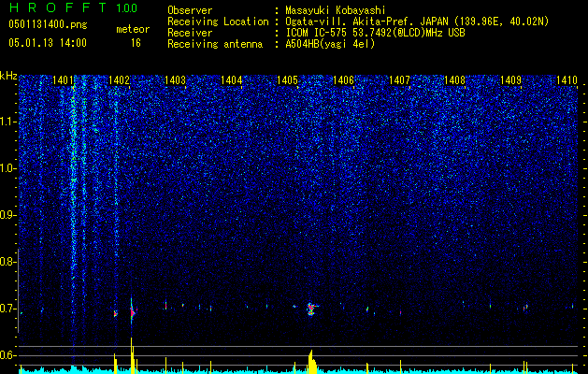The width and height of the screenshot is (588, 374).
Task: Click the 0.8 kHz axis label
Action: click(x=7, y=262)
